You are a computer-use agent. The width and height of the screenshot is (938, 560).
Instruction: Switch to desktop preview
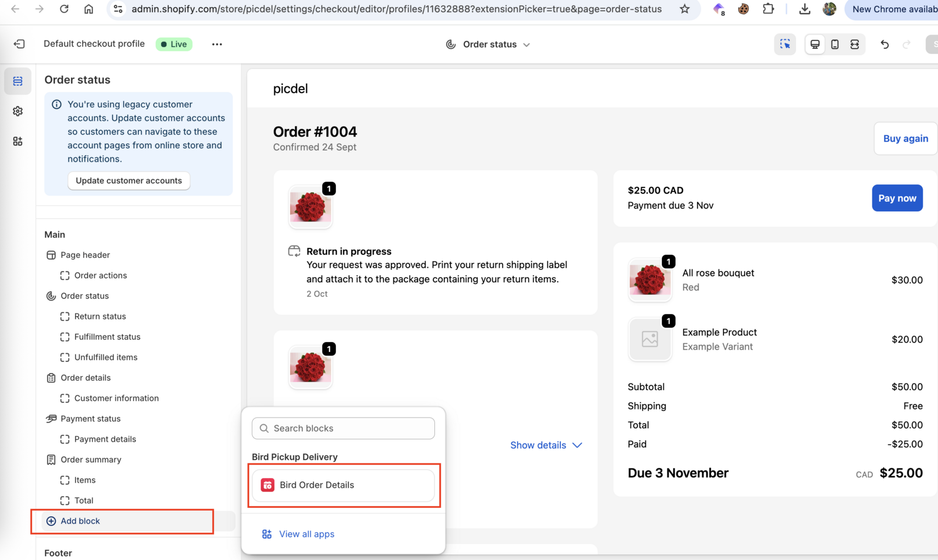click(x=815, y=44)
